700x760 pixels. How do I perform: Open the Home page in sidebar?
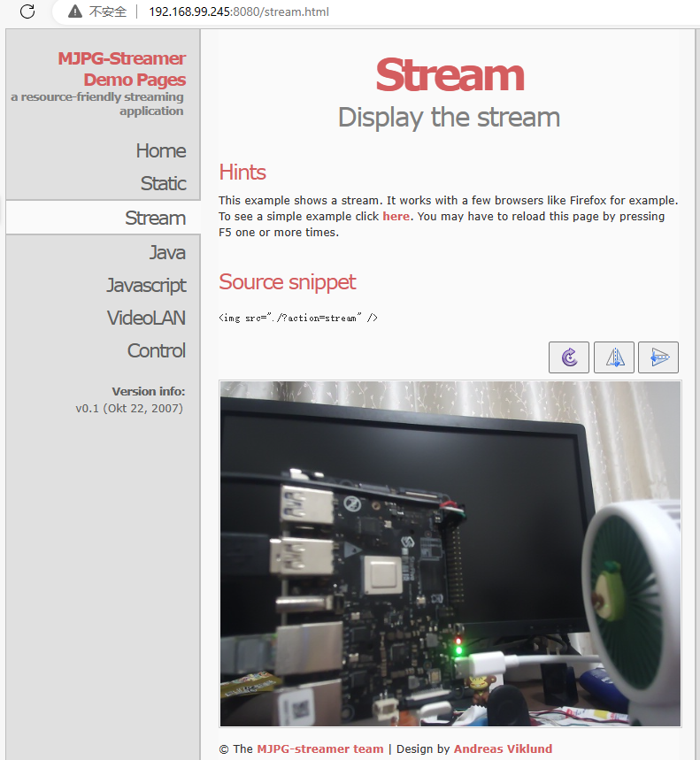click(x=161, y=150)
